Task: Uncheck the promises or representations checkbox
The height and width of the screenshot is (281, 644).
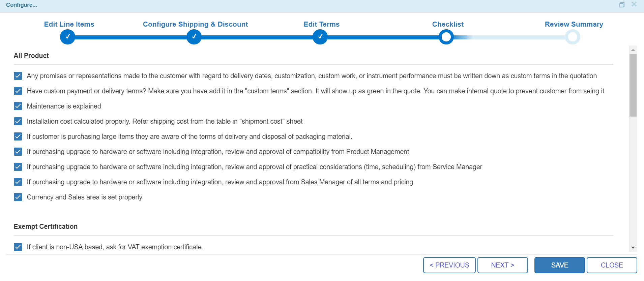Action: [x=18, y=76]
